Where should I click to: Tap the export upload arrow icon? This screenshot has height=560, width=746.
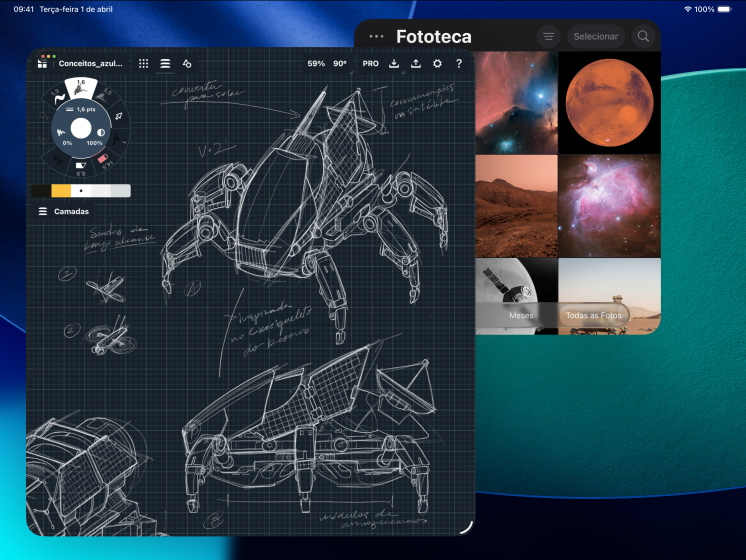pyautogui.click(x=416, y=63)
